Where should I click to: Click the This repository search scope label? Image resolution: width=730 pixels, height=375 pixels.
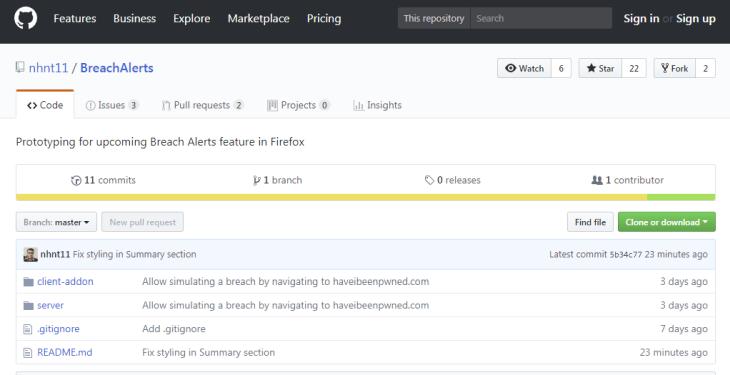pos(434,19)
